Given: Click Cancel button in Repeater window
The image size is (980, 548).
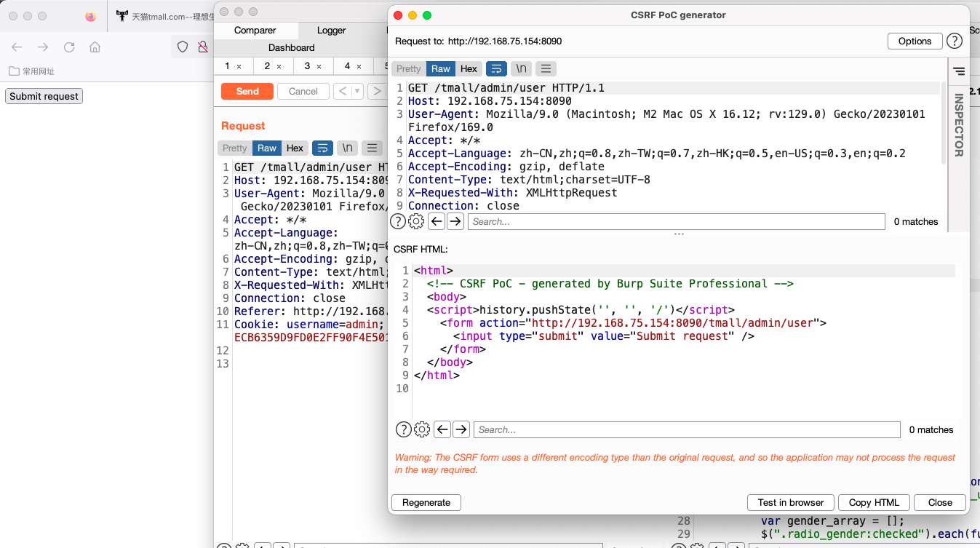Looking at the screenshot, I should (x=303, y=91).
